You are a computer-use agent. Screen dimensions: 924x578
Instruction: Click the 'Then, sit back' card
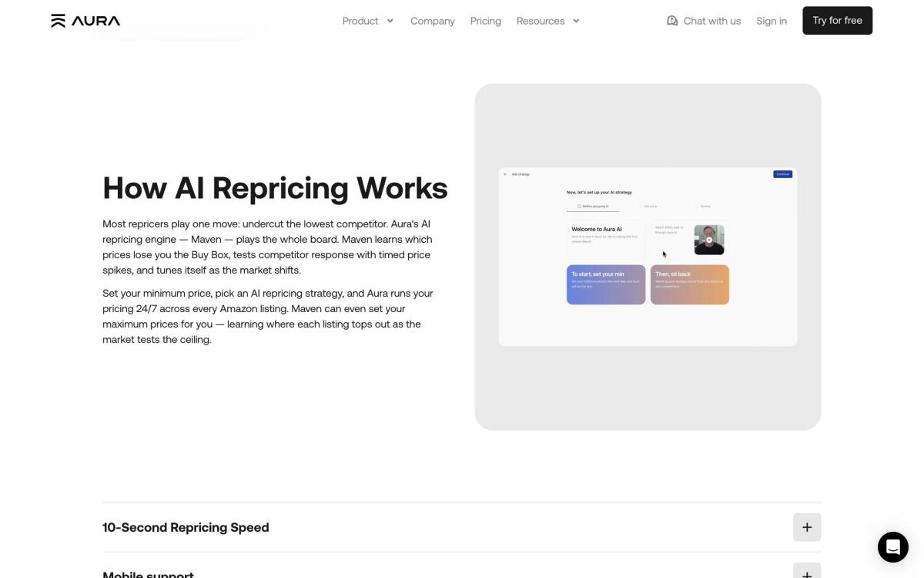690,284
